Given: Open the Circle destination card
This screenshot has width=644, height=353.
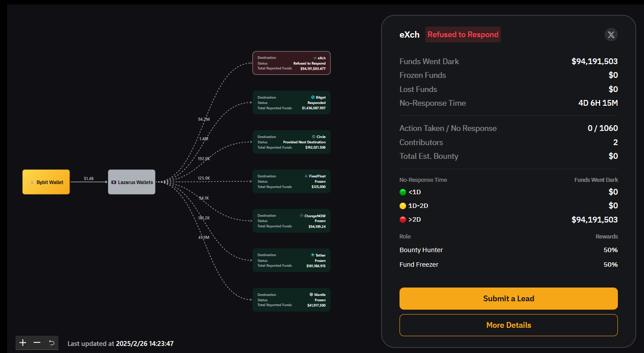Looking at the screenshot, I should tap(291, 142).
